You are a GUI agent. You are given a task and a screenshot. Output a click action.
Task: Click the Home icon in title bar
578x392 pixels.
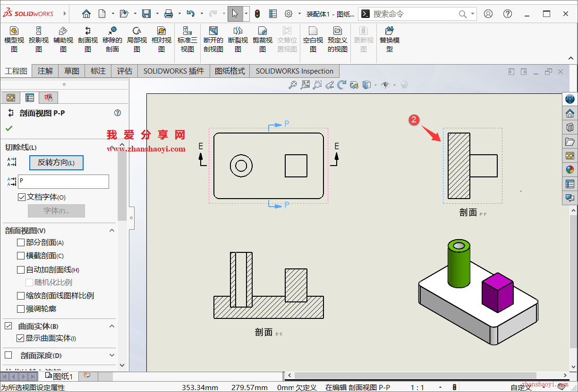(86, 14)
